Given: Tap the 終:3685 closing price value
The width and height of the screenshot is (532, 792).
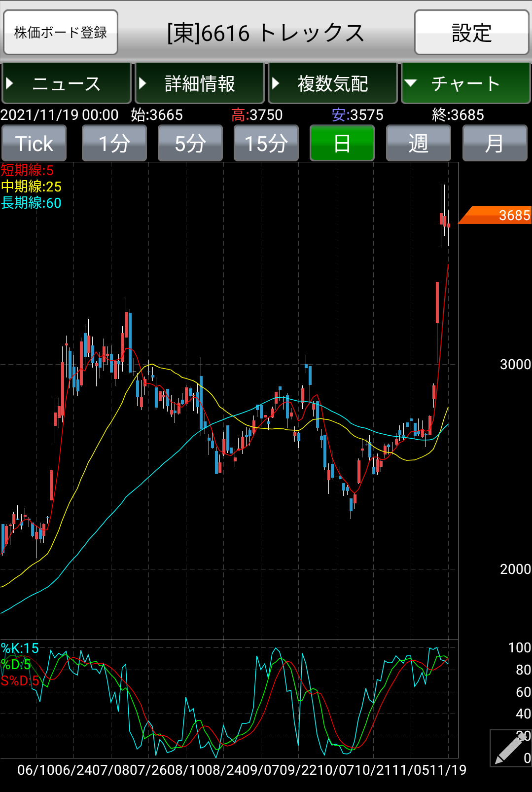Looking at the screenshot, I should 458,115.
